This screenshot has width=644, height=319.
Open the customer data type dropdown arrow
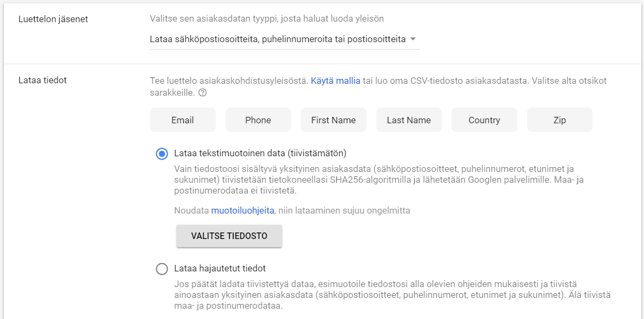point(413,39)
